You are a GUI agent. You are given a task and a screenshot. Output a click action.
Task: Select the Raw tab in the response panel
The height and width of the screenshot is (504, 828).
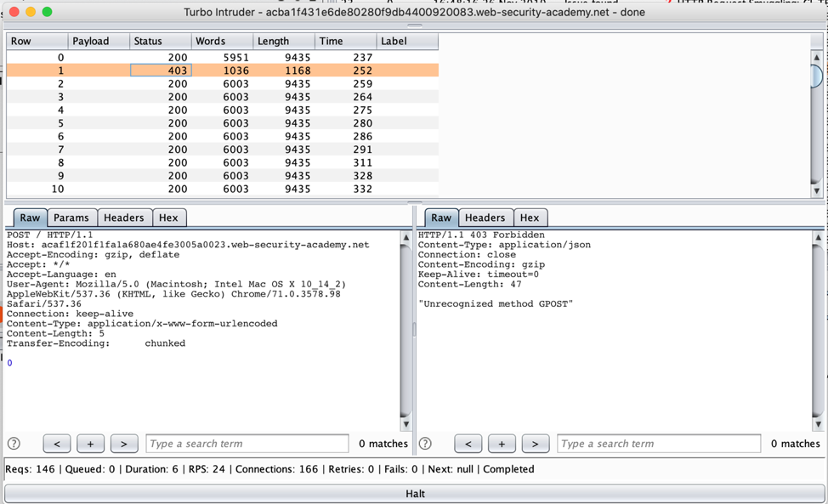441,218
